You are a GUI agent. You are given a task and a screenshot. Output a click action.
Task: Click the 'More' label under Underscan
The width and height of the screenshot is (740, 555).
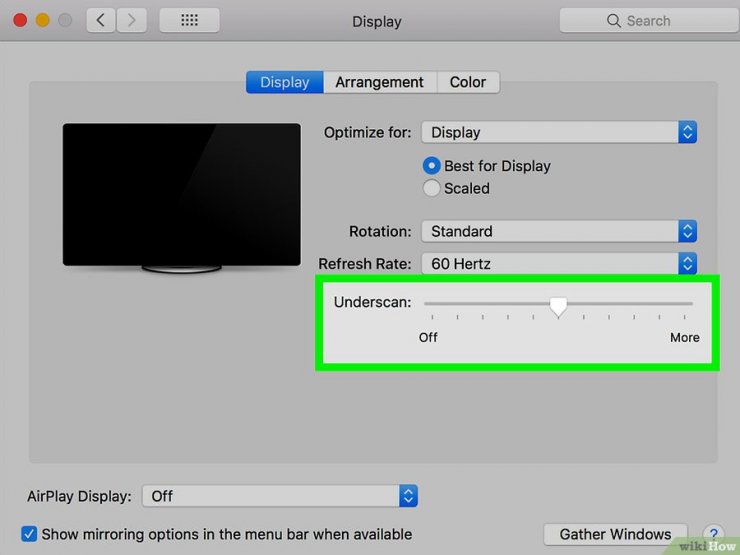(685, 337)
